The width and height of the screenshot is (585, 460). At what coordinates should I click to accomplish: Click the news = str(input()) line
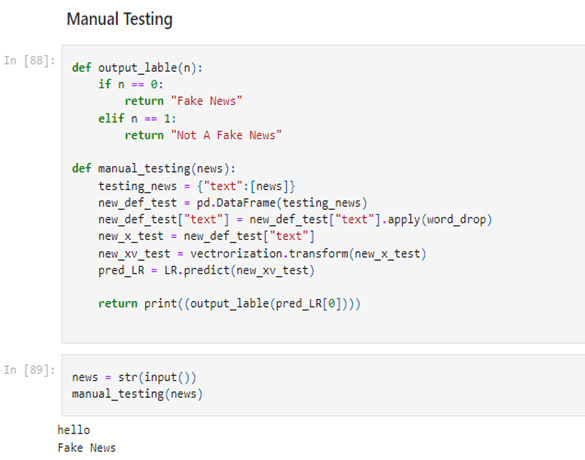[x=134, y=377]
